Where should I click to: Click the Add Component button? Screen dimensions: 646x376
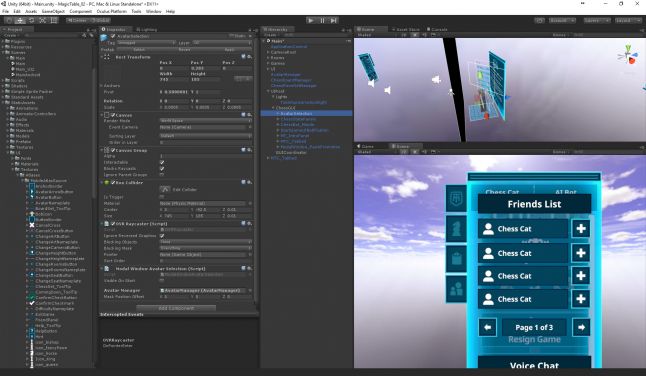click(x=176, y=308)
